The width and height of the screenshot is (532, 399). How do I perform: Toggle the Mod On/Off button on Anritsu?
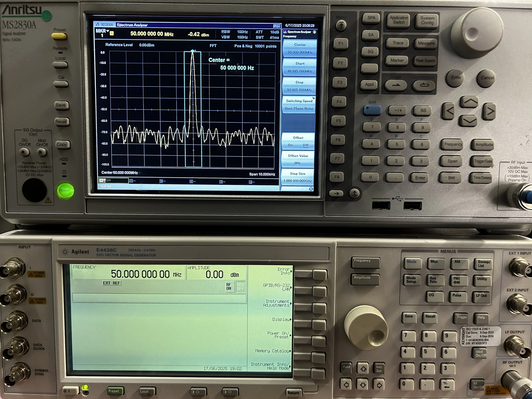[42, 152]
